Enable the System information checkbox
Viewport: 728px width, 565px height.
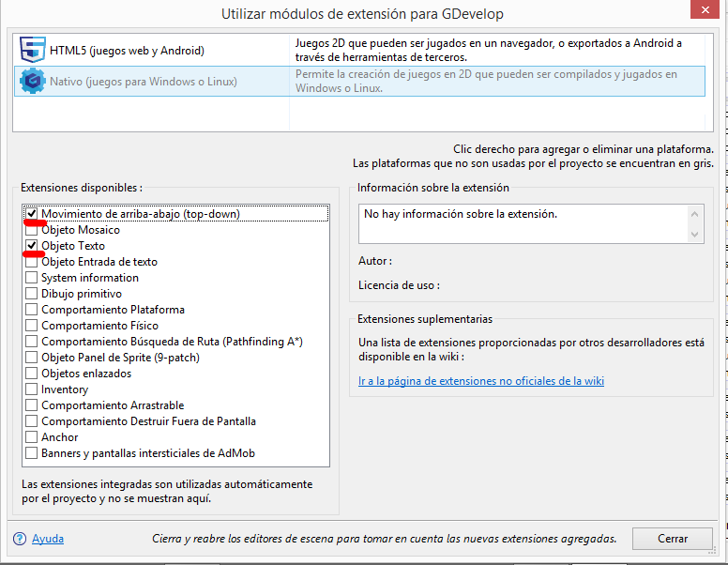tap(32, 278)
